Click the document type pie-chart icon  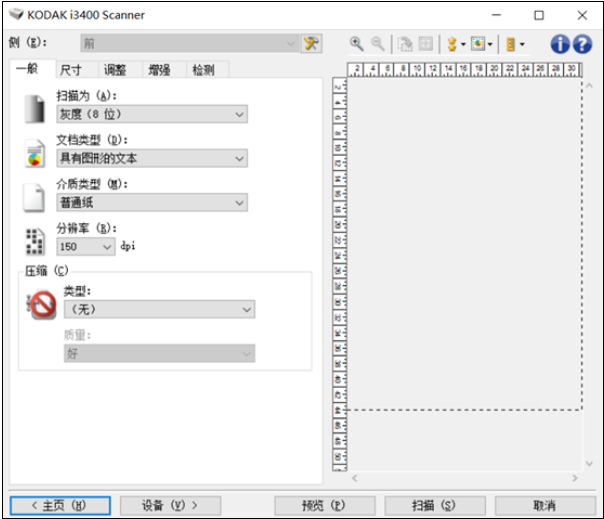point(35,153)
